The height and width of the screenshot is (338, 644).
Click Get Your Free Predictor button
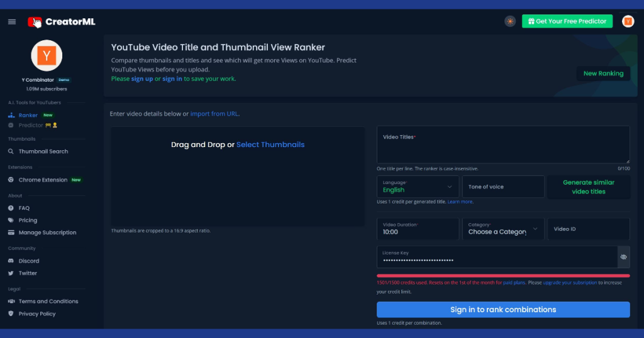tap(567, 21)
